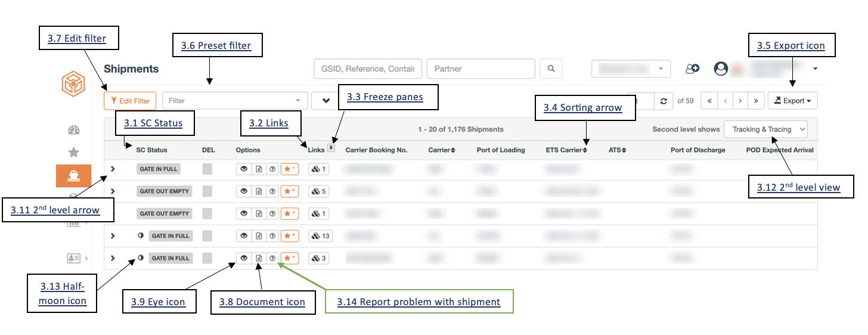Expand the first GATE IN FULL row arrow

(113, 169)
